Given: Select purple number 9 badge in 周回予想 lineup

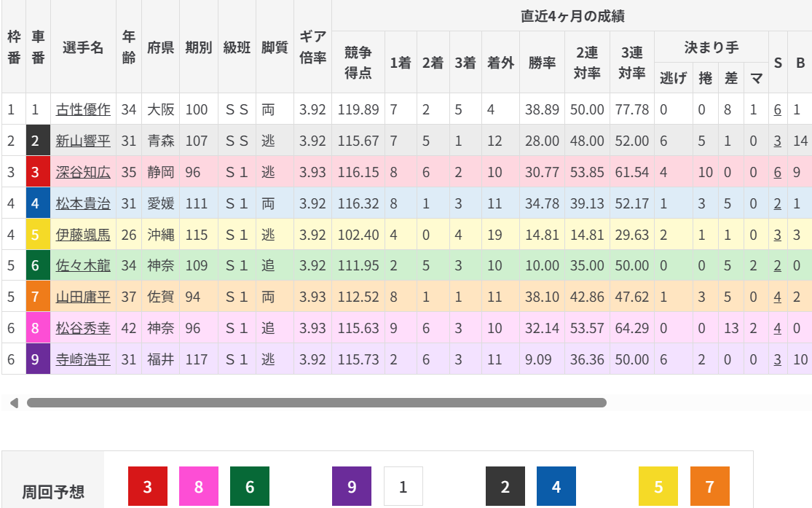Looking at the screenshot, I should pos(352,486).
